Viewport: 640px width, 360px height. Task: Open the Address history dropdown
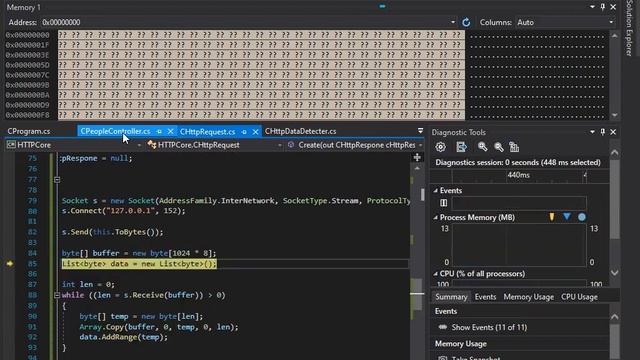coord(453,22)
